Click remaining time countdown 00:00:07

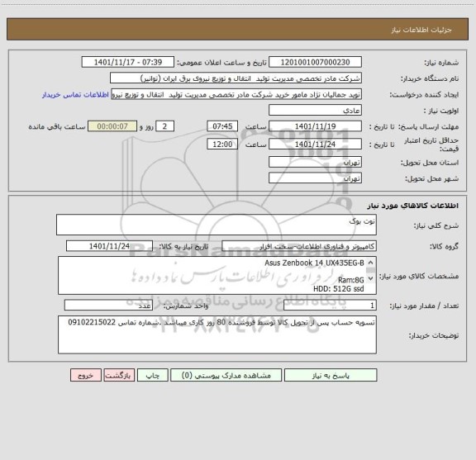pos(112,126)
